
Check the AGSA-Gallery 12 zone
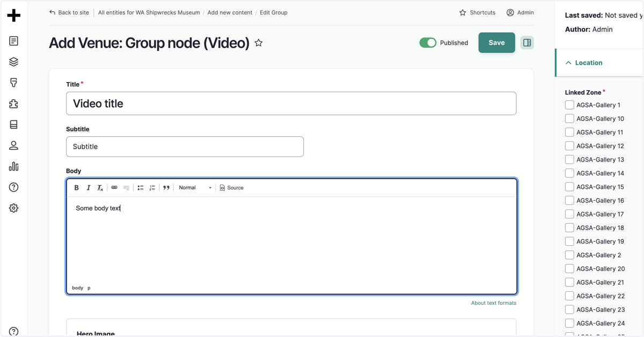pyautogui.click(x=569, y=146)
